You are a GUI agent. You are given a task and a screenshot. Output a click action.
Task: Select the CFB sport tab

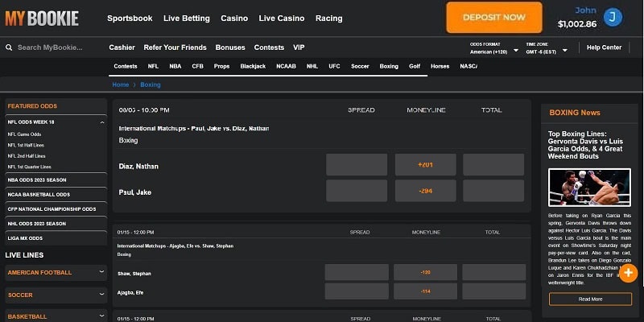click(x=197, y=67)
